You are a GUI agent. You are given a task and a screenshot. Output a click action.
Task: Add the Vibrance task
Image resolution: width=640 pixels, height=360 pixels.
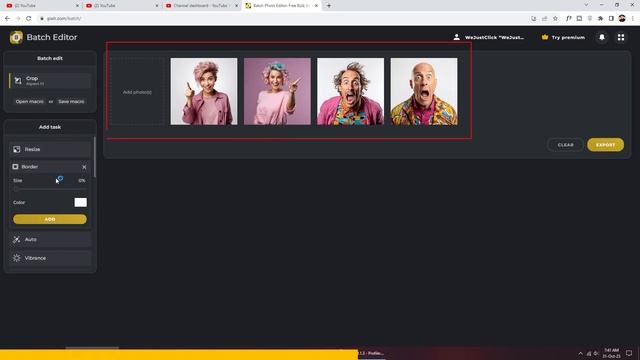50,258
